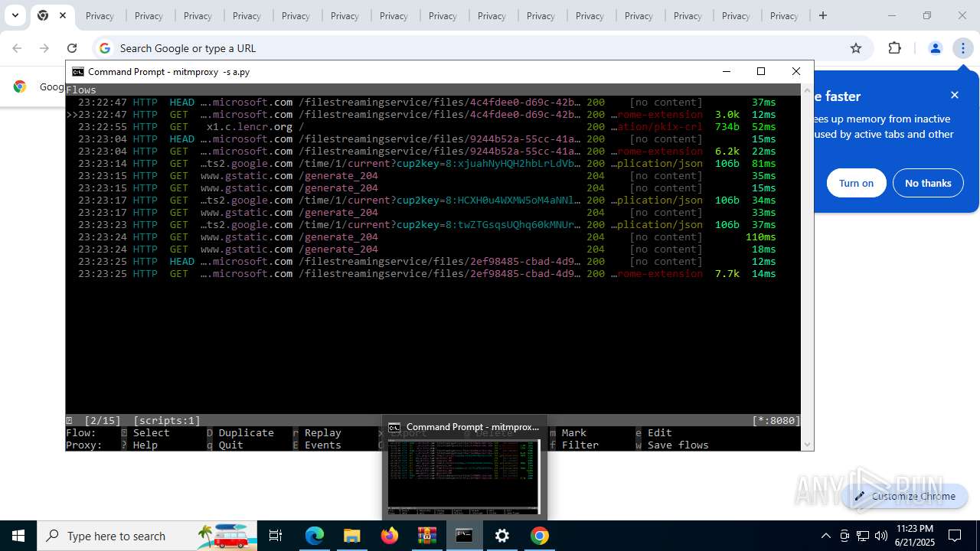Expand the Chrome tab search dropdown
This screenshot has height=551, width=980.
click(x=15, y=15)
